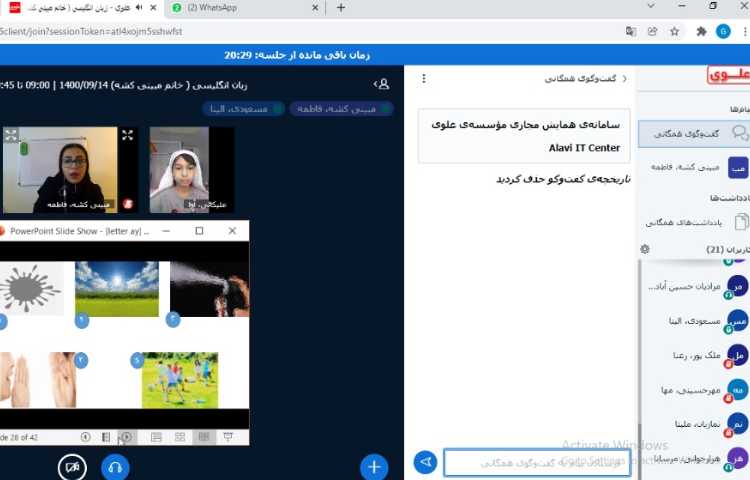Switch PowerPoint to Slide Sorter view
The image size is (750, 480).
[180, 437]
